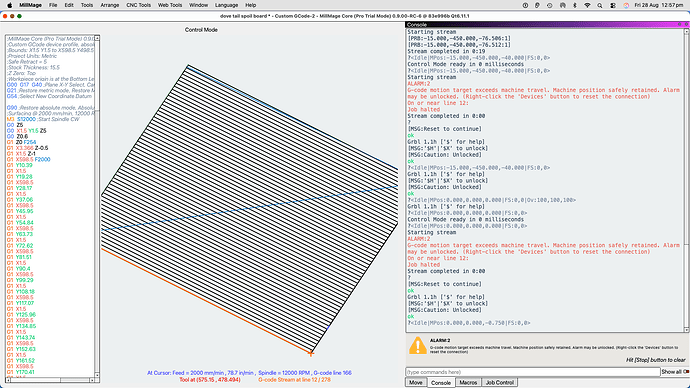Open the Language menu
Screen dimensions: 690x388
click(226, 5)
